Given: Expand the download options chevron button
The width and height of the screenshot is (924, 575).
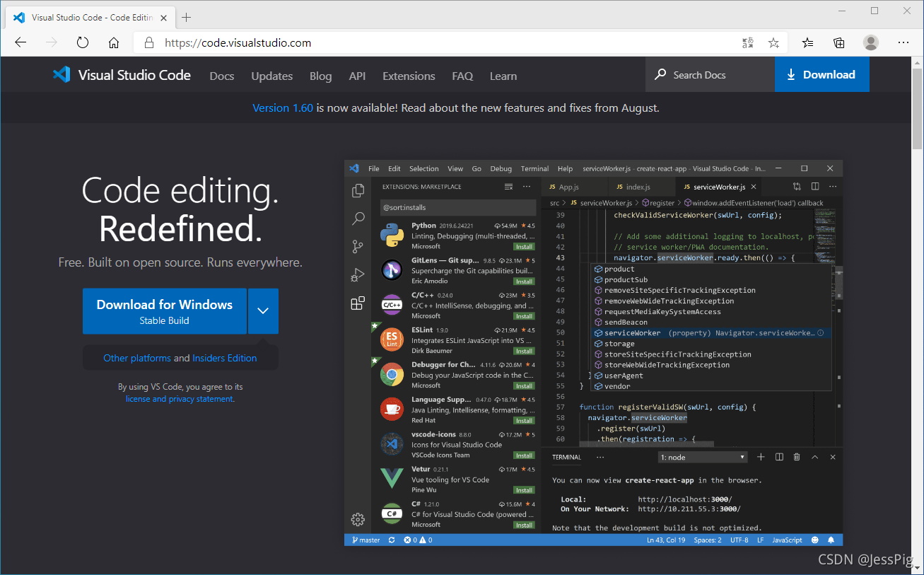Looking at the screenshot, I should click(x=263, y=311).
